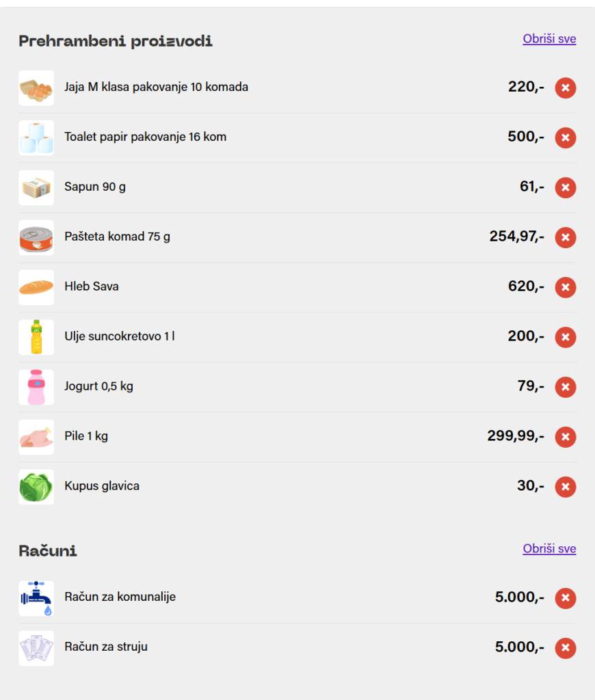Screen dimensions: 595x700
Task: Delete the Toalet papir item
Action: [565, 138]
